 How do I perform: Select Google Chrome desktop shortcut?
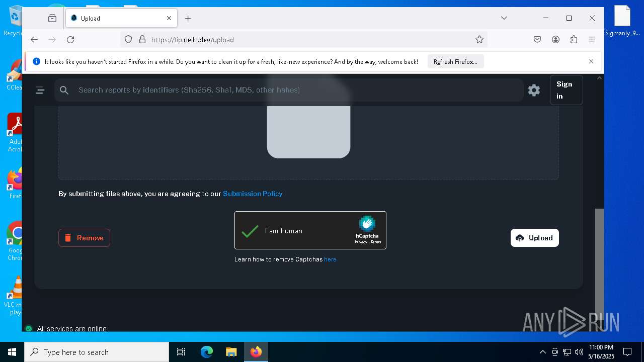[x=15, y=241]
